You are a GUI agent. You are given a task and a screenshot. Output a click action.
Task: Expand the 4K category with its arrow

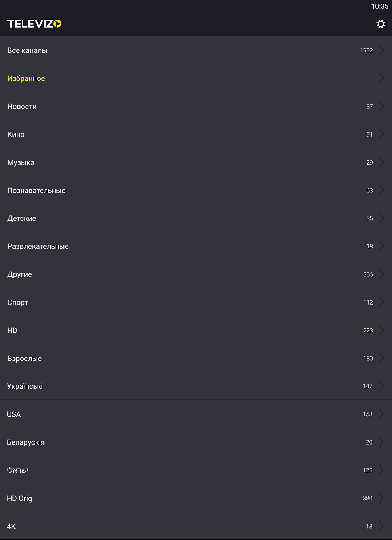point(382,526)
